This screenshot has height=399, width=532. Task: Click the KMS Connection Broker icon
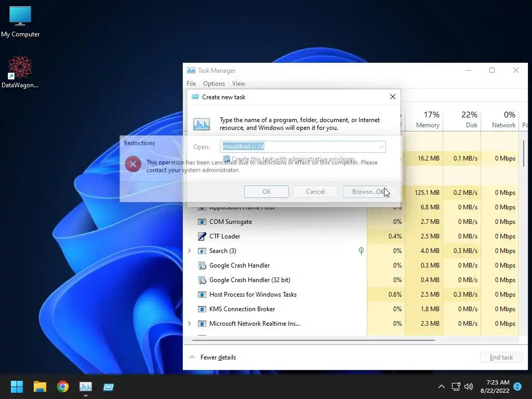(202, 309)
